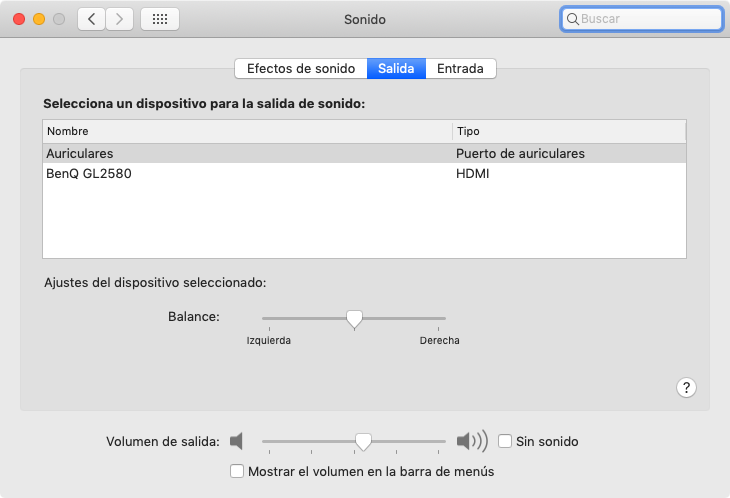Enable the Sin sonido checkbox
This screenshot has height=498, width=730.
point(505,441)
